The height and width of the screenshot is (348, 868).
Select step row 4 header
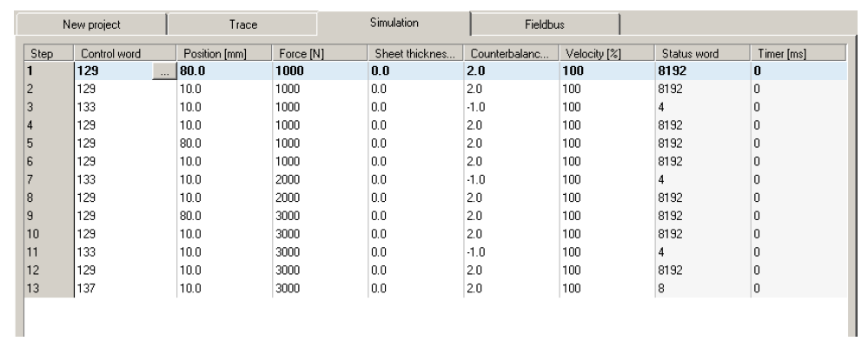(49, 125)
